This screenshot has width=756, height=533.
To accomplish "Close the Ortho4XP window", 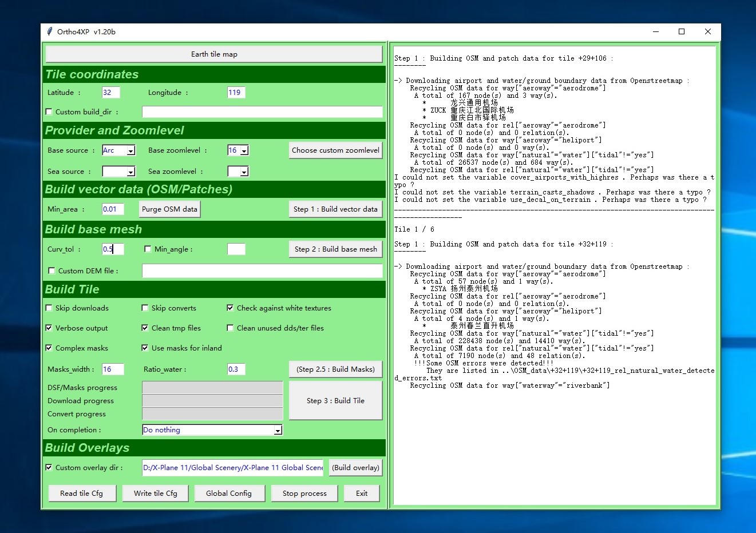I will point(708,31).
